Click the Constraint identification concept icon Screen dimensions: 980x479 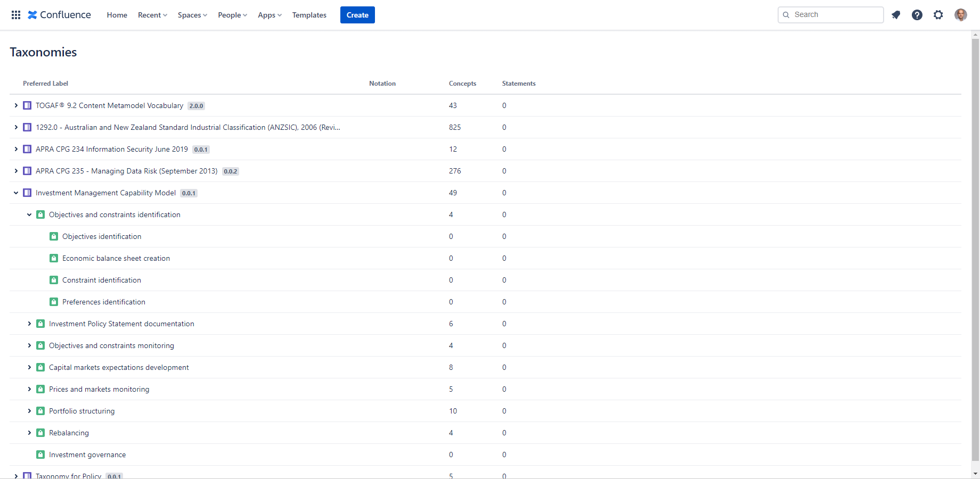(54, 280)
